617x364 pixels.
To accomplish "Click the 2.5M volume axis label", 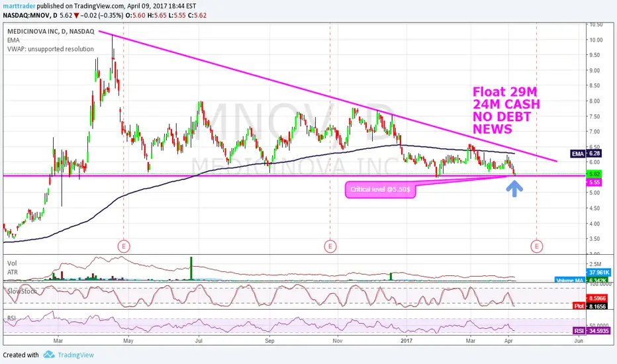I will click(x=595, y=264).
